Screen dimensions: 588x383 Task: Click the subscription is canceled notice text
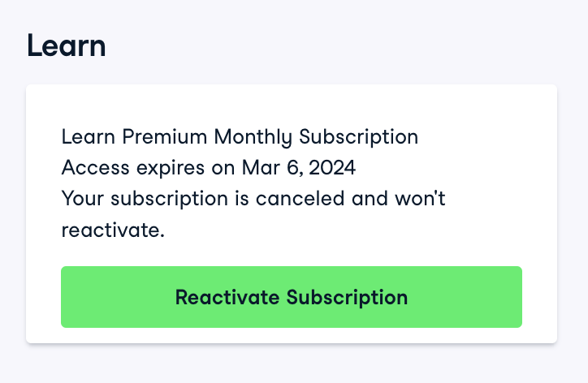pyautogui.click(x=253, y=199)
